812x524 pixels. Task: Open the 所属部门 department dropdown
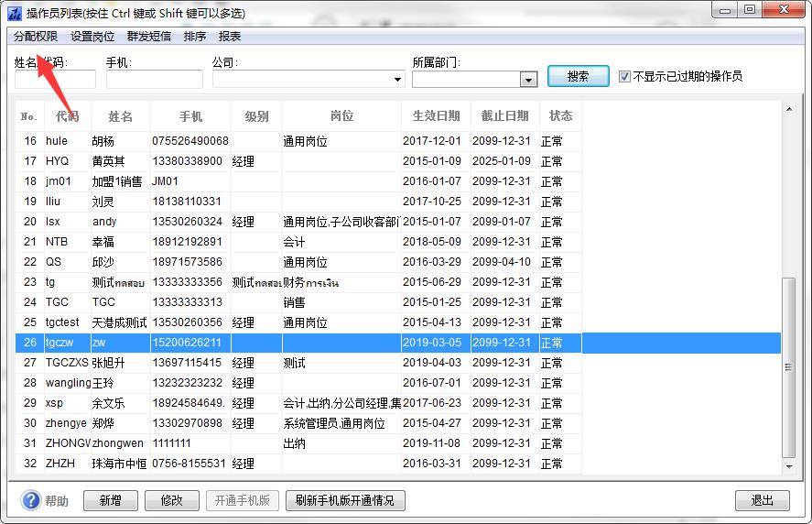click(527, 80)
